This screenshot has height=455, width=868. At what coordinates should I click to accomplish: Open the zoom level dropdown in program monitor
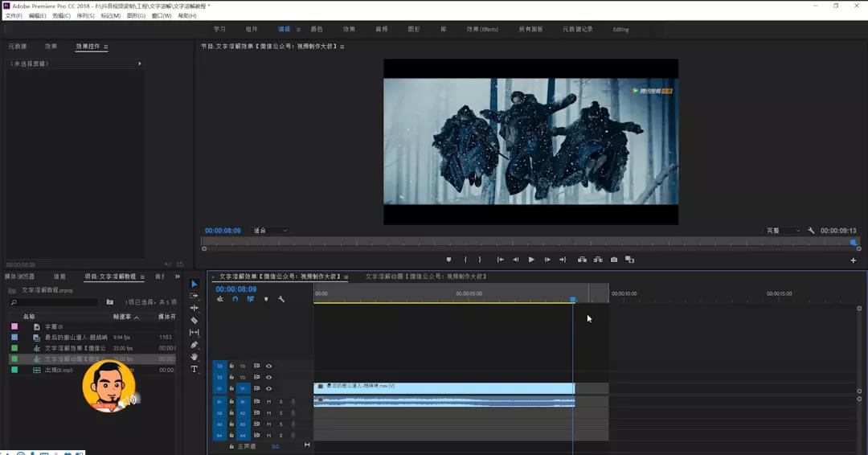[270, 231]
